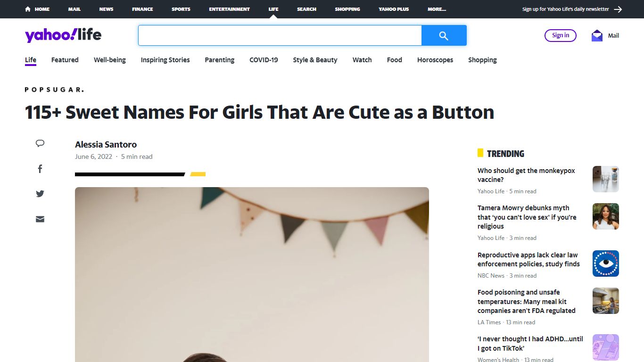
Task: Click the Sign in button
Action: click(561, 35)
